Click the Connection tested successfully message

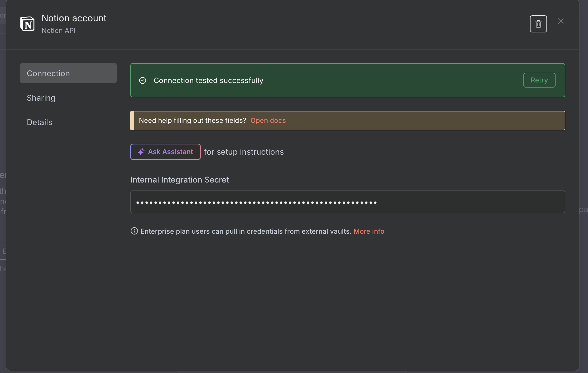click(208, 80)
